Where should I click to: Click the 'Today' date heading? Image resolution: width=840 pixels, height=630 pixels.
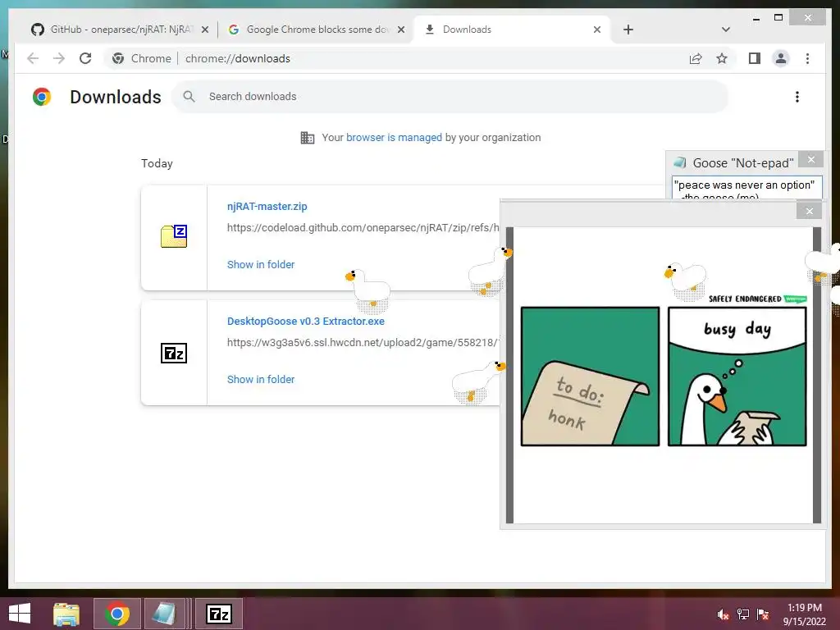(157, 163)
